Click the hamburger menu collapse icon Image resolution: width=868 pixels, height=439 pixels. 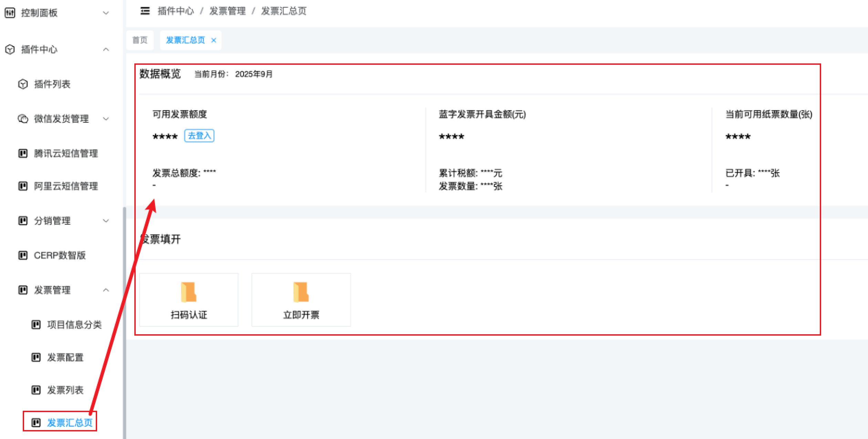click(145, 11)
